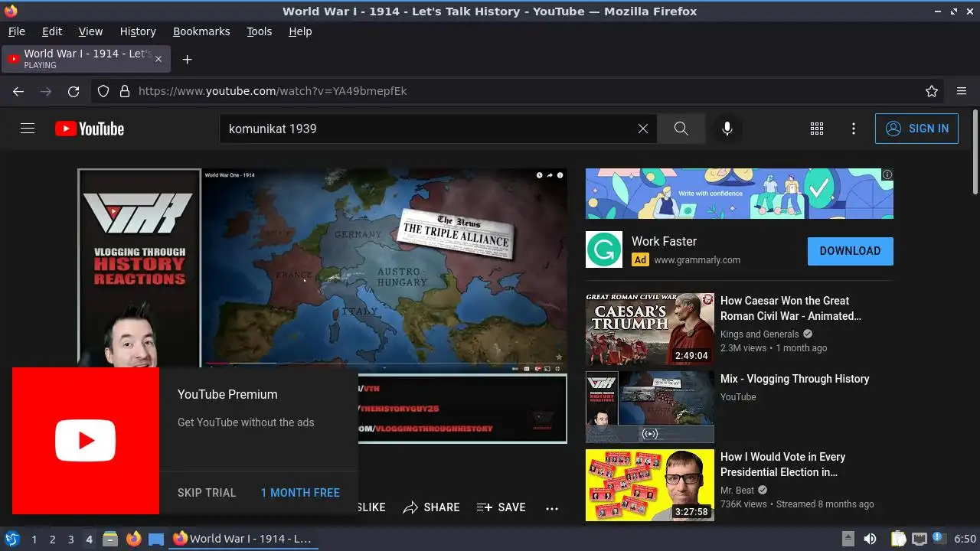
Task: Clear the search text with the X
Action: [643, 129]
